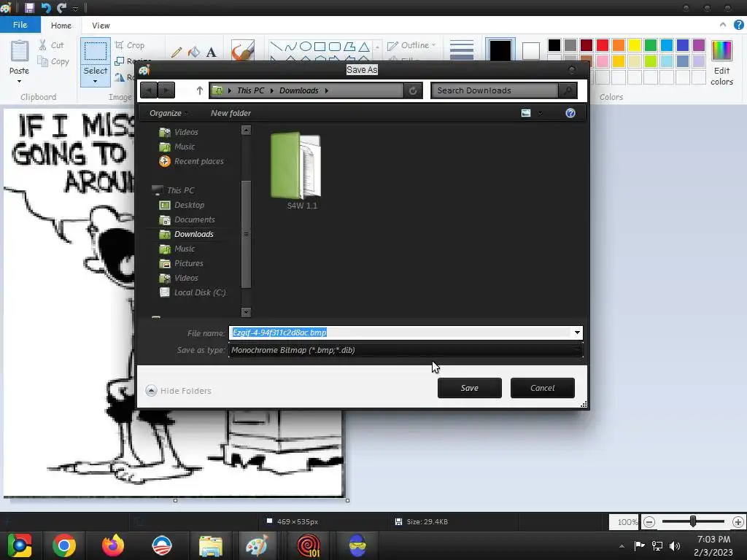This screenshot has height=560, width=747.
Task: Select the Triangle shape
Action: [364, 46]
